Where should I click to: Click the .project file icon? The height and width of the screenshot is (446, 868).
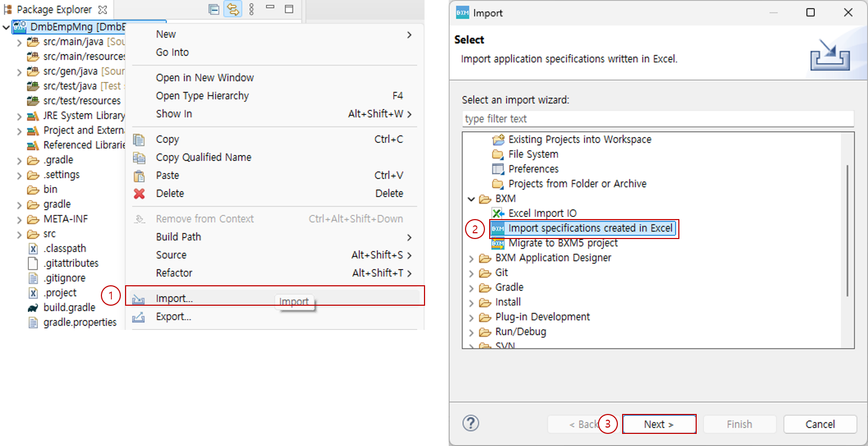33,293
